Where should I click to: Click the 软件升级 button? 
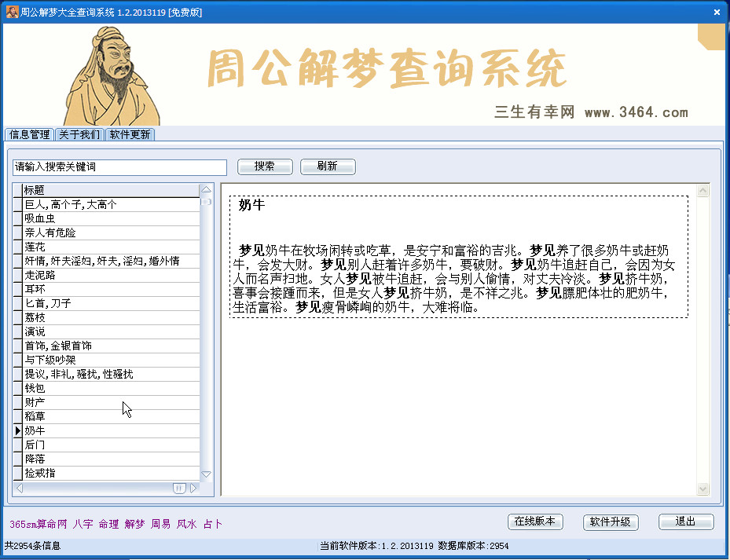click(x=611, y=522)
